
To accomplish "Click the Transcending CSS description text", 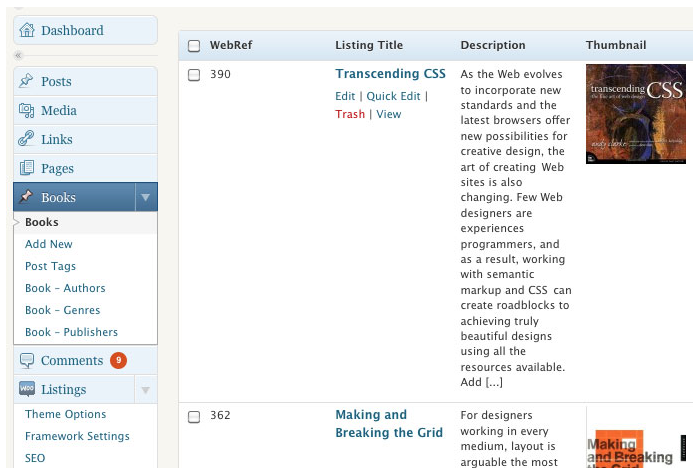I will pyautogui.click(x=516, y=228).
